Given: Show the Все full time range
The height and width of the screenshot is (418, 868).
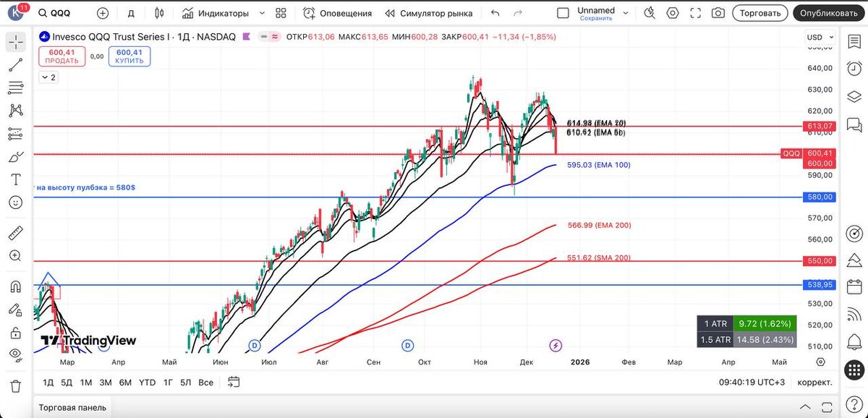Looking at the screenshot, I should tap(205, 382).
